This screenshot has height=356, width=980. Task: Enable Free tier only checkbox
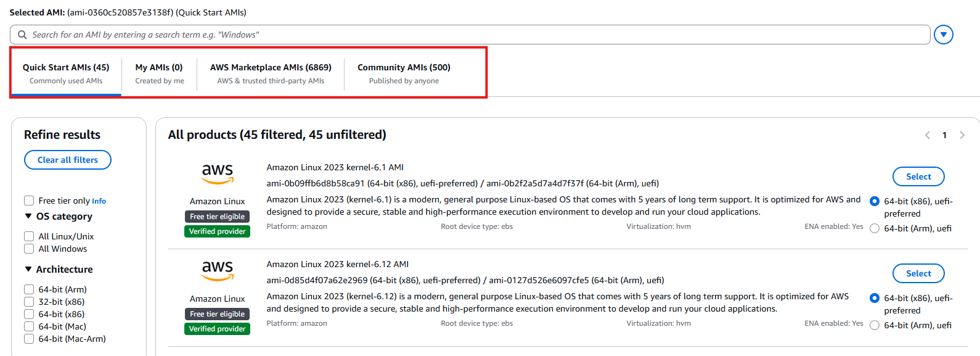[29, 201]
